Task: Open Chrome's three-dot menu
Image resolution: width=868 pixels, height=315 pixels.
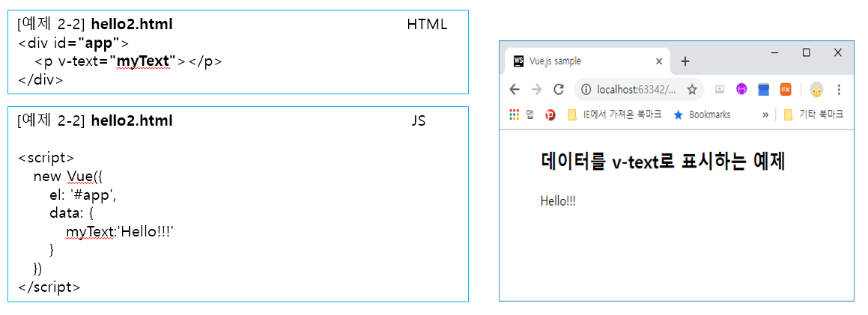Action: [839, 90]
